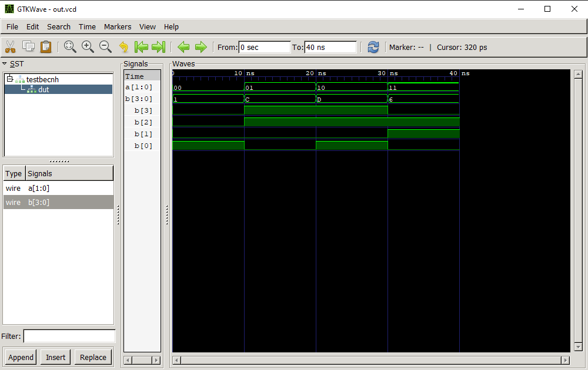
Task: Collapse the SST panel disclosure triangle
Action: [x=5, y=63]
